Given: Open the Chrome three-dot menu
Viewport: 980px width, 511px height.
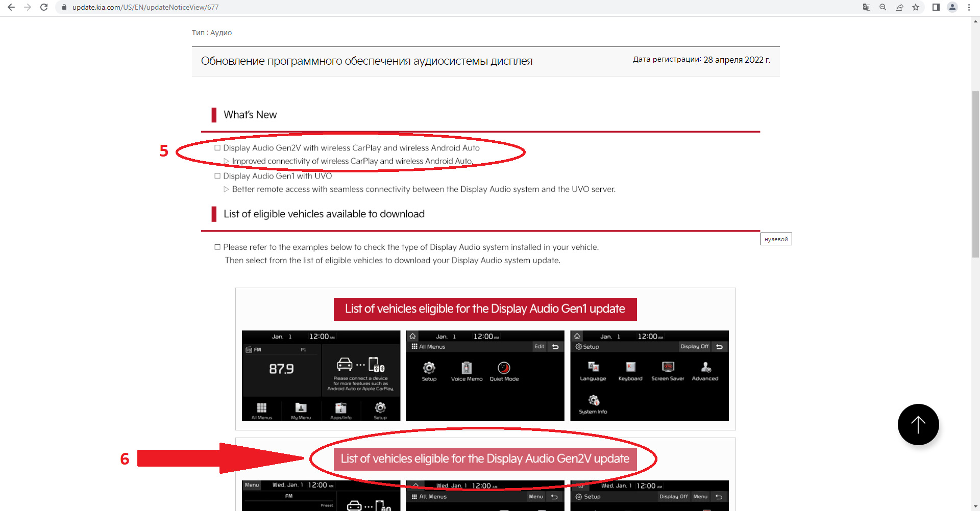Looking at the screenshot, I should coord(969,7).
